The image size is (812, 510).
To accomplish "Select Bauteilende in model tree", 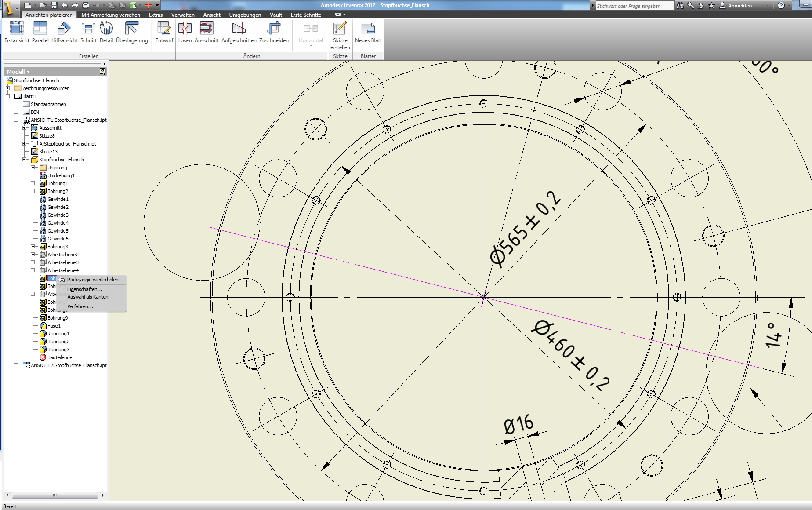I will pyautogui.click(x=60, y=357).
